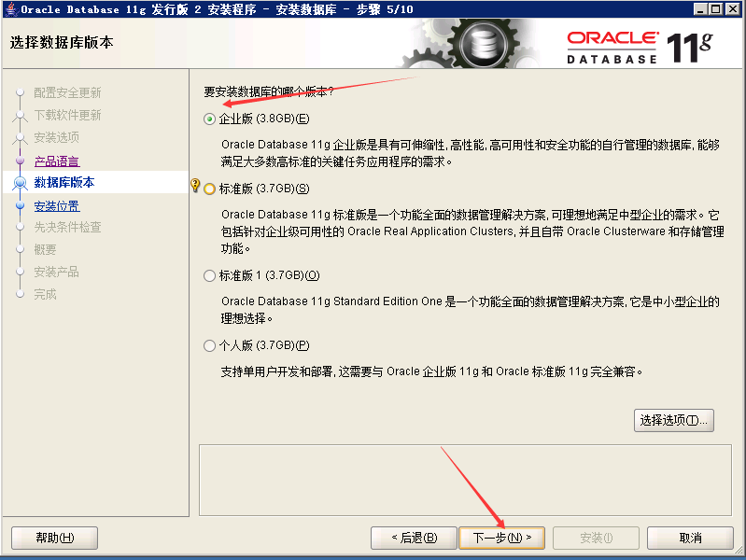Click the Java installer icon in title bar
Image resolution: width=746 pixels, height=560 pixels.
coord(11,9)
